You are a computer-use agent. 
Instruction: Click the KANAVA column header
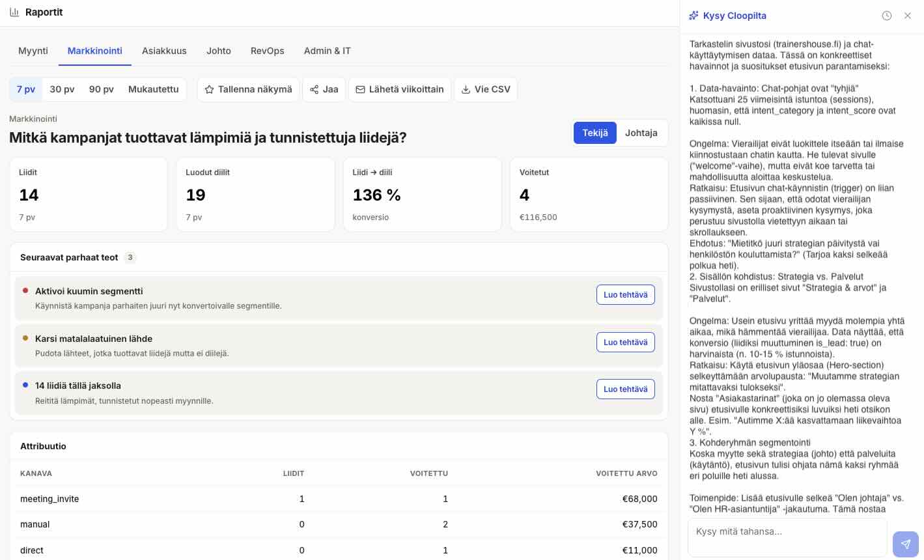coord(36,473)
